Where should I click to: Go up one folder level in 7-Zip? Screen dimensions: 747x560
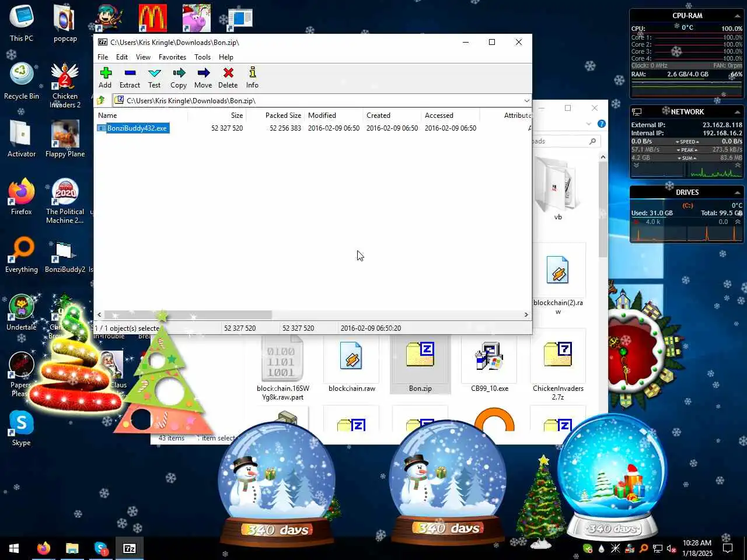point(101,100)
